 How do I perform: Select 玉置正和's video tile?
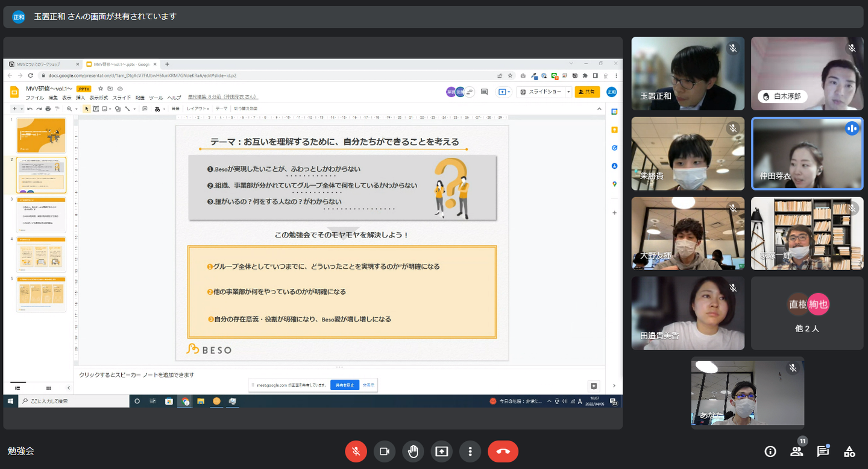pyautogui.click(x=688, y=74)
